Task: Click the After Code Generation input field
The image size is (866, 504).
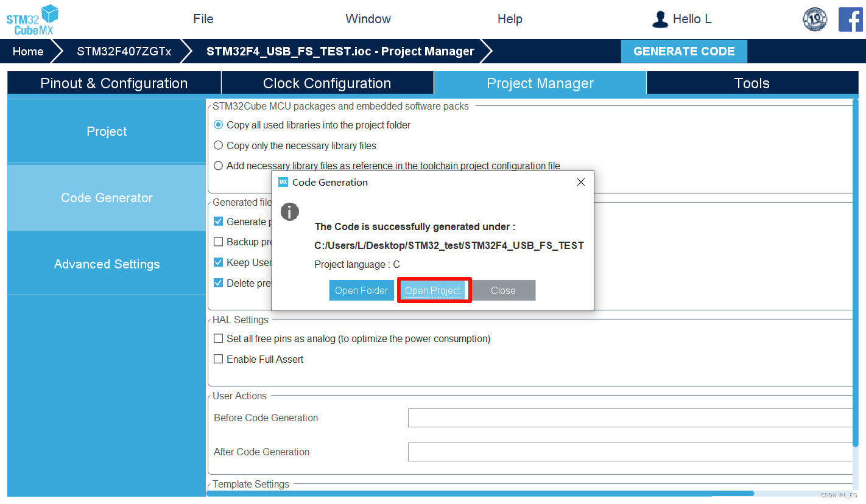Action: click(630, 452)
